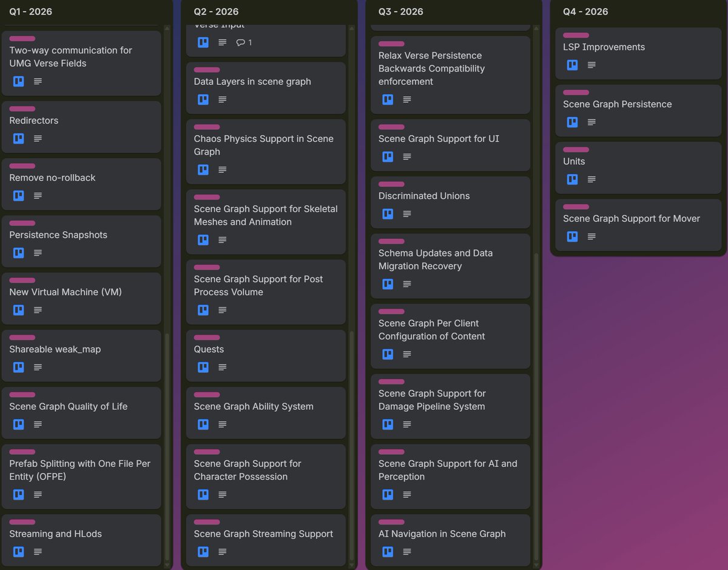Open the Data Layers in scene graph card

[x=266, y=88]
